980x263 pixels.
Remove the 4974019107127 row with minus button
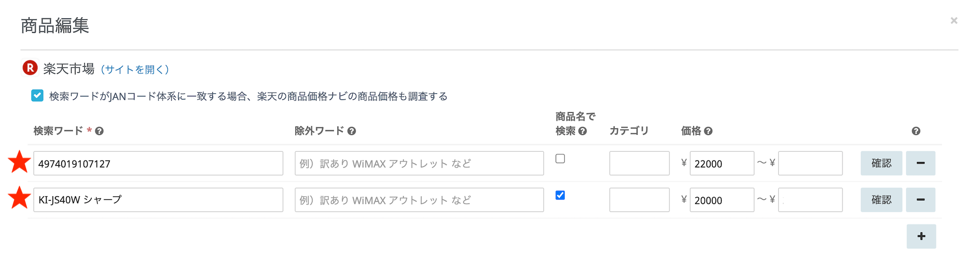pos(920,163)
